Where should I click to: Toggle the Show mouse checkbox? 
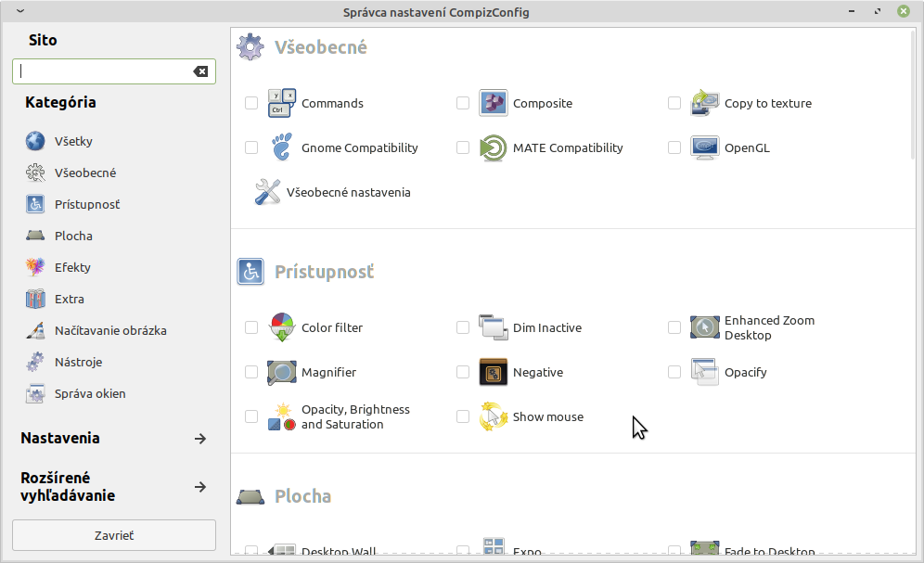click(463, 417)
